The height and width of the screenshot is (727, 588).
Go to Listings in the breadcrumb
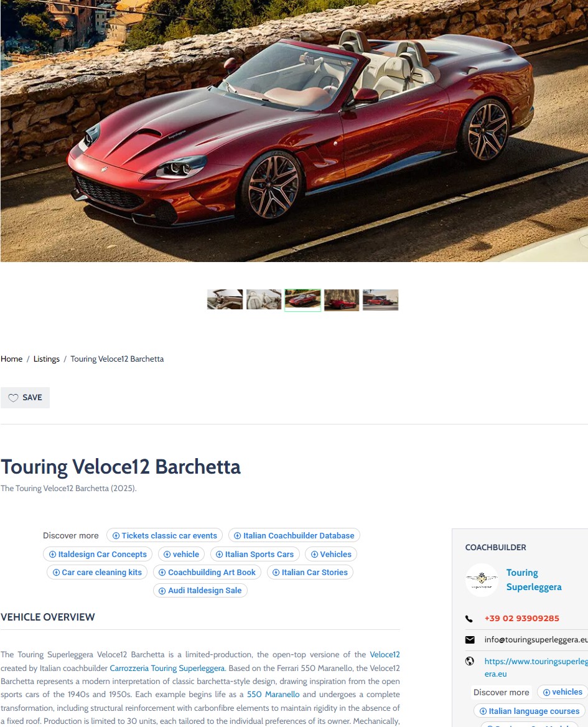[46, 359]
